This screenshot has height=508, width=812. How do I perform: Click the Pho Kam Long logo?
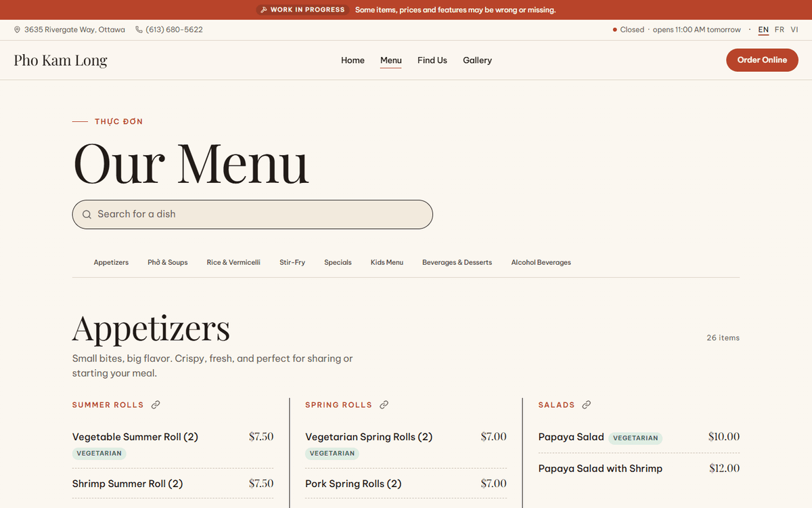60,60
